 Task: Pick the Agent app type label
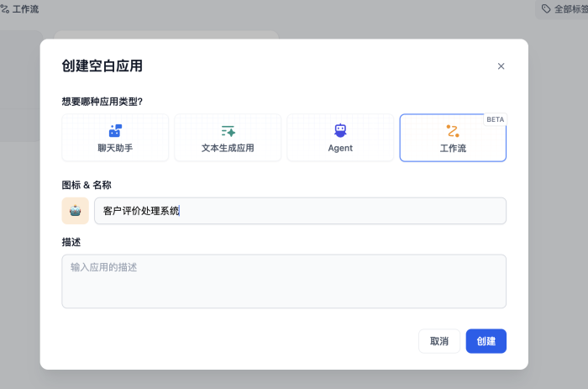(340, 148)
